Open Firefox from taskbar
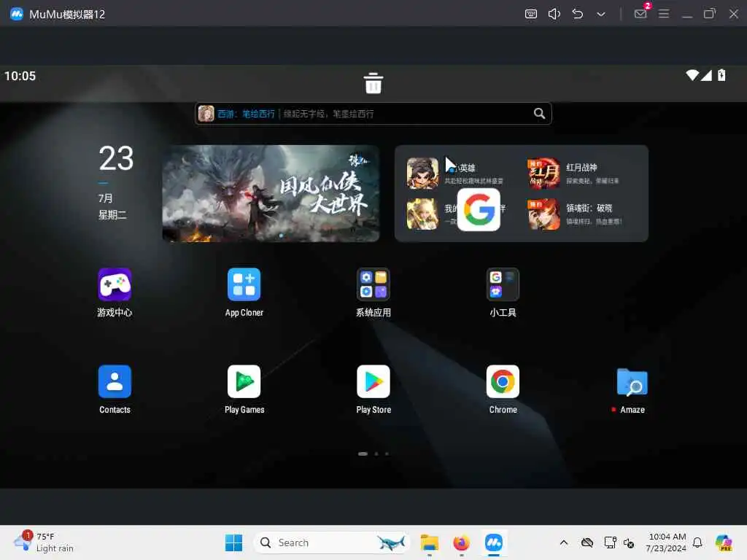This screenshot has width=747, height=560. click(461, 542)
